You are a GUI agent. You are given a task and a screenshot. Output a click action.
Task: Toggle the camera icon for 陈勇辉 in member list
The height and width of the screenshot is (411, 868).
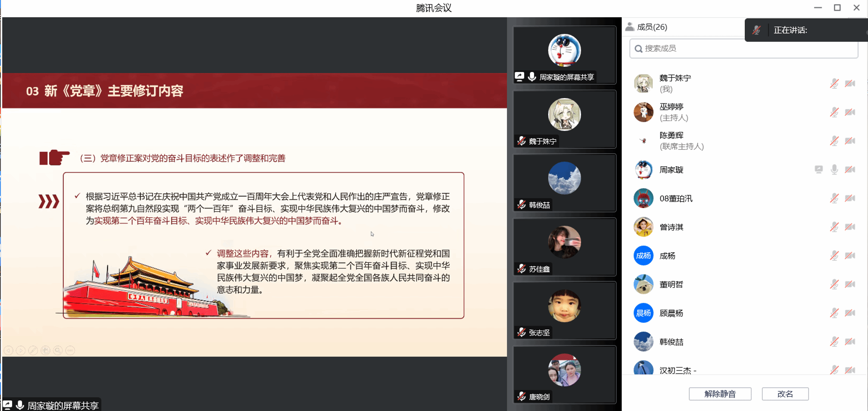[850, 141]
